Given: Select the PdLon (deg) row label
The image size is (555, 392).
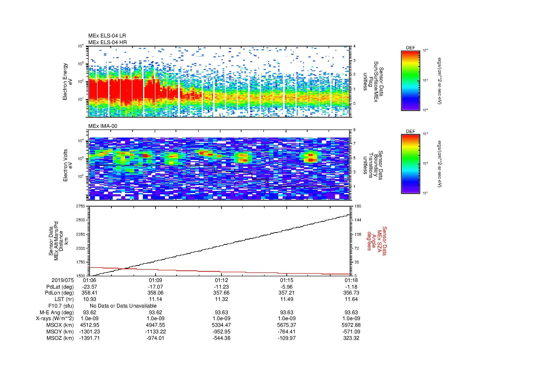Looking at the screenshot, I should click(59, 293).
